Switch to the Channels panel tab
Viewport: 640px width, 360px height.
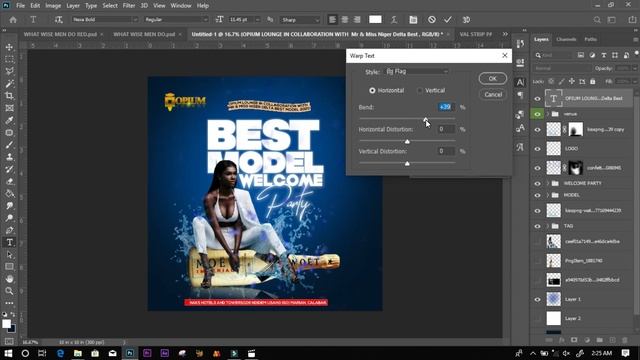[x=566, y=39]
